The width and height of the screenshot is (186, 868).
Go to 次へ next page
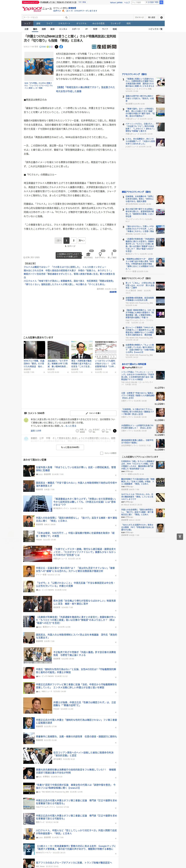[81, 241]
